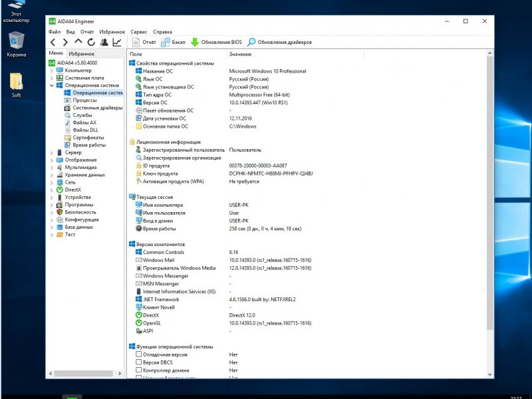Click the Тест tree icon
This screenshot has width=532, height=399.
tap(60, 235)
